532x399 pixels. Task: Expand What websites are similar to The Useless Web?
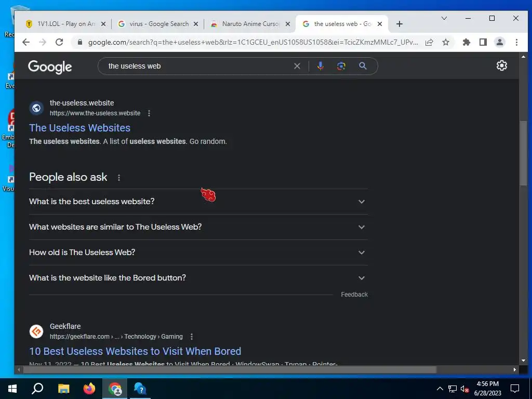(x=198, y=227)
